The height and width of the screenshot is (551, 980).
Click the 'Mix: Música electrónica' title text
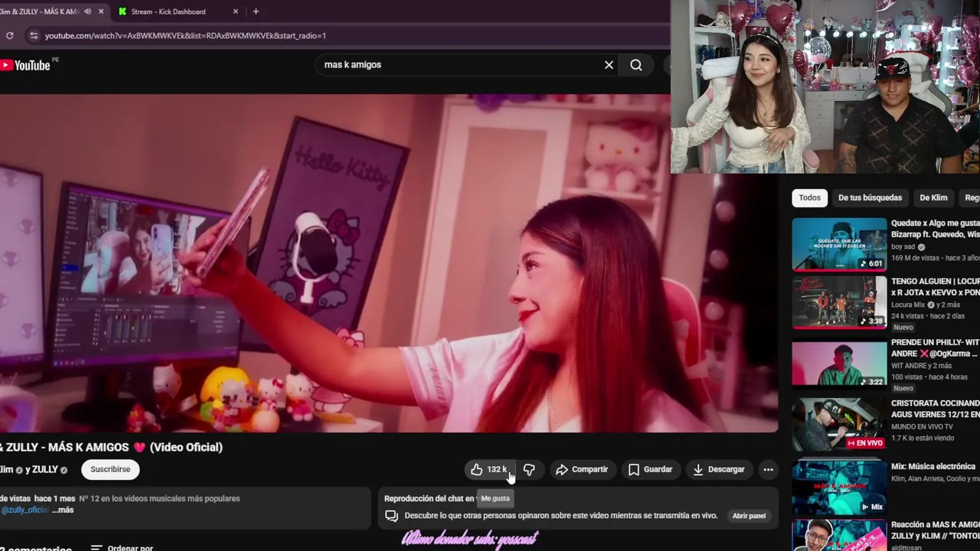click(x=933, y=466)
